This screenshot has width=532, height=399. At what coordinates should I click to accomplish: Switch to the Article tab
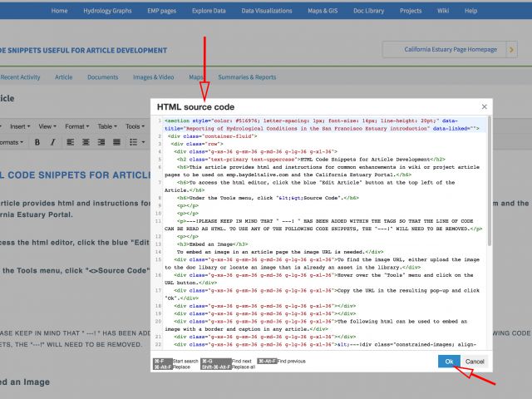tap(64, 77)
